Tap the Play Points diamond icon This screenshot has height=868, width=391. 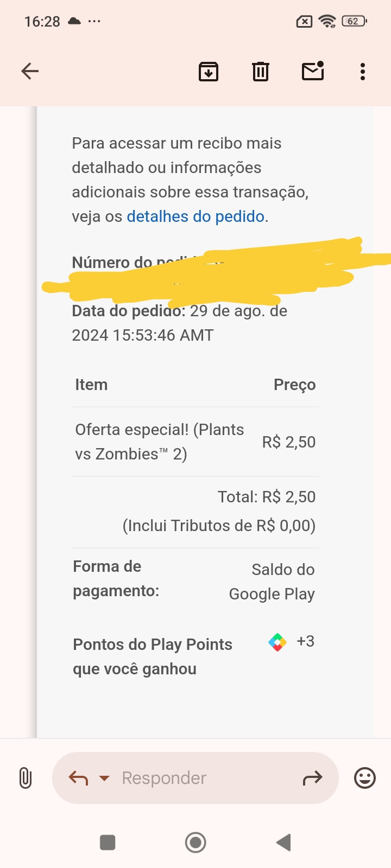(278, 642)
